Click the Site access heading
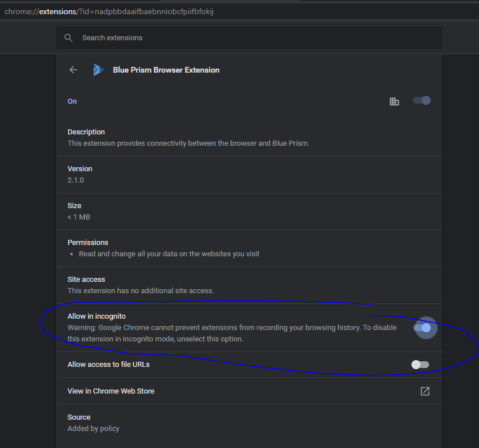Screen dimensions: 479x448 [86, 279]
